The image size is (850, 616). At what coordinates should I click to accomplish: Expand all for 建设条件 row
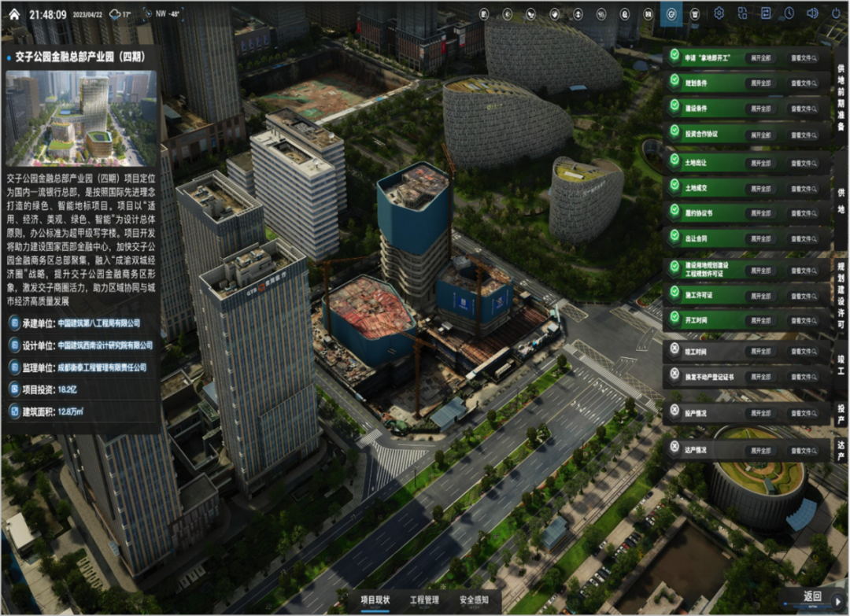(761, 108)
